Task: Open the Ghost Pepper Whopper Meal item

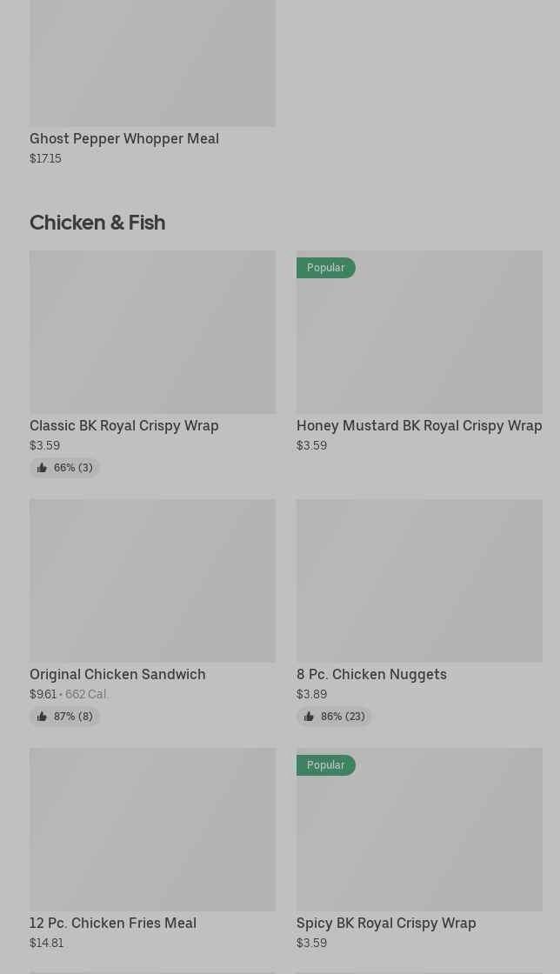Action: (x=124, y=138)
